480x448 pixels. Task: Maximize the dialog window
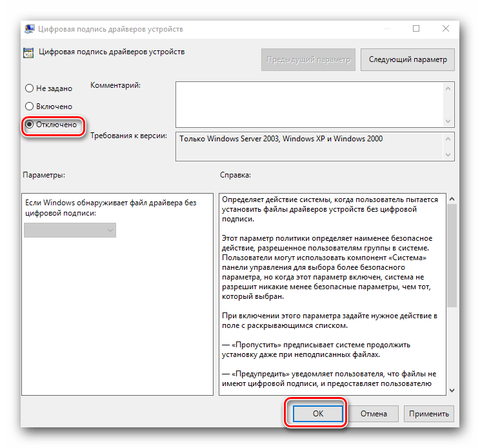coord(415,29)
